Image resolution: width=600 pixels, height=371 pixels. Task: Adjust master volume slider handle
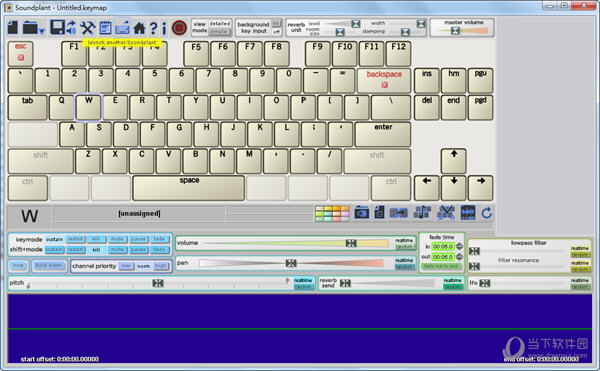455,31
